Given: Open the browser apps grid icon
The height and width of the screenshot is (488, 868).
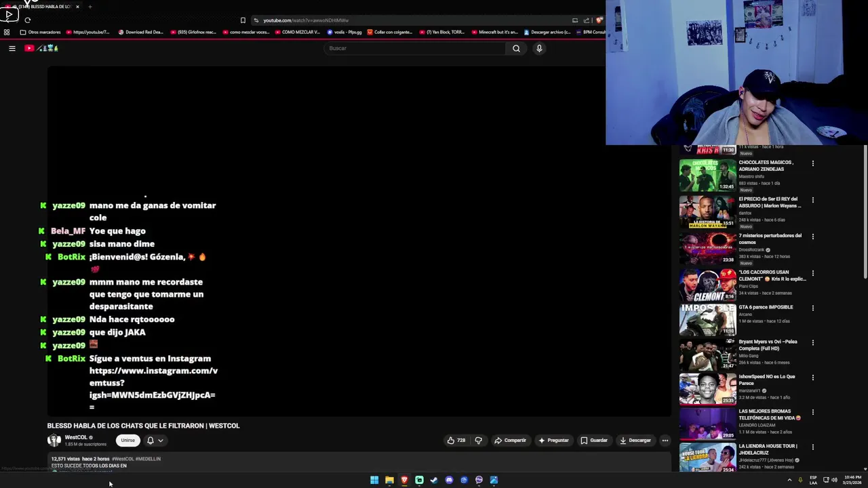Looking at the screenshot, I should tap(7, 32).
